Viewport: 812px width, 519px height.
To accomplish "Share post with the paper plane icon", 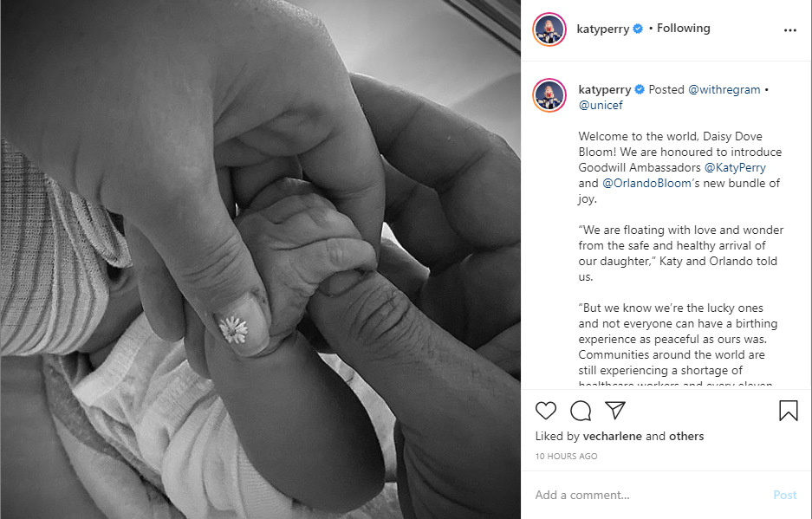I will [x=615, y=410].
